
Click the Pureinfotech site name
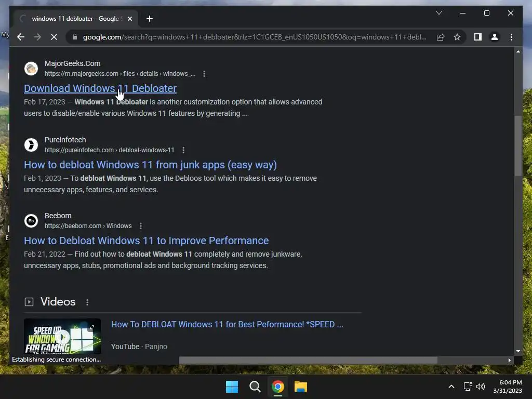(x=65, y=140)
